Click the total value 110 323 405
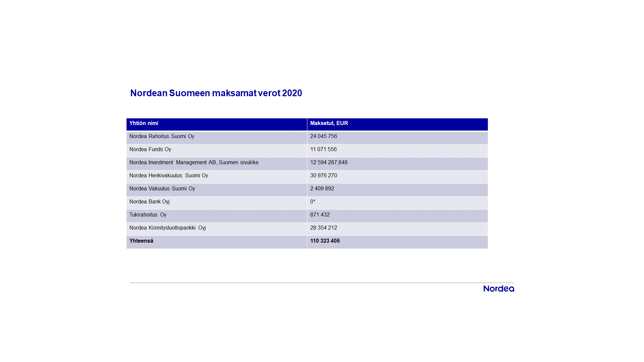The height and width of the screenshot is (362, 644). 325,241
